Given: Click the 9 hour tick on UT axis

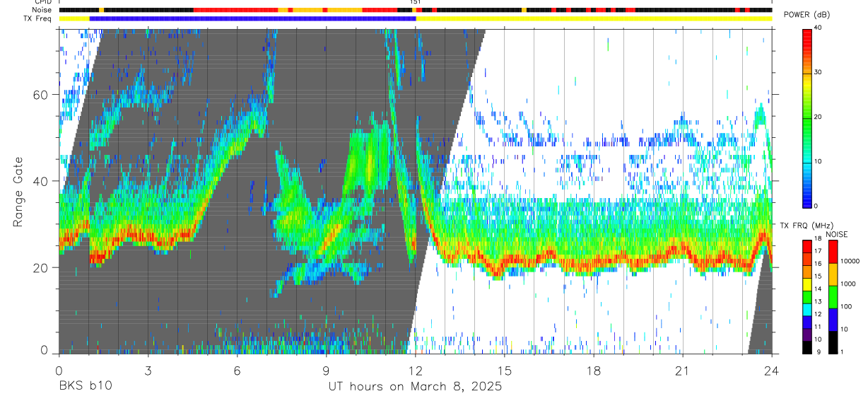Looking at the screenshot, I should [x=326, y=370].
